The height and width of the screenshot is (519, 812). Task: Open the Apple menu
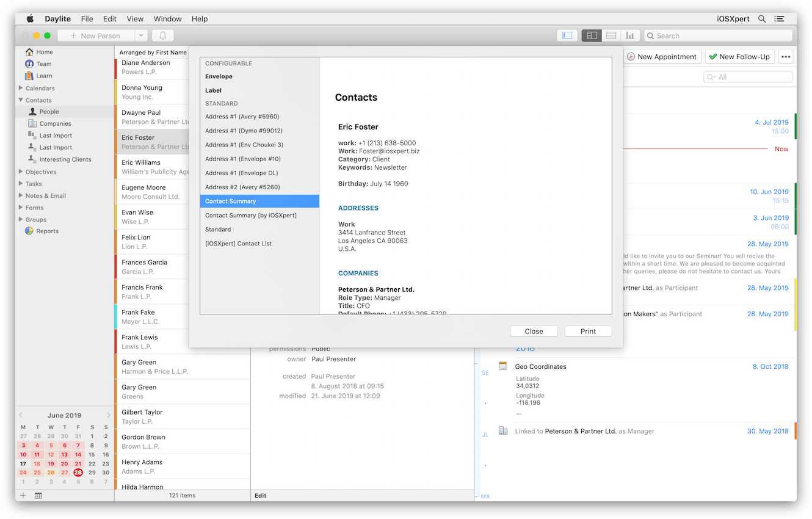click(x=29, y=19)
